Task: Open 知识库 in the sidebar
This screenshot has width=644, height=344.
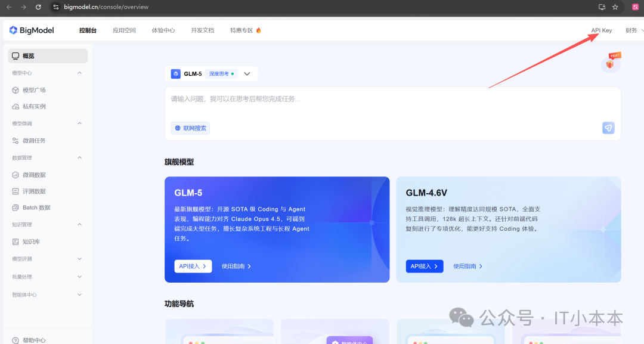Action: 26,242
